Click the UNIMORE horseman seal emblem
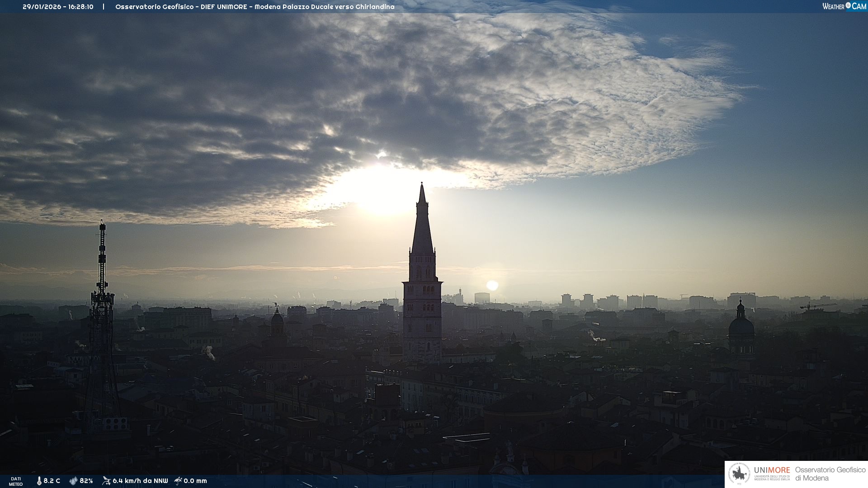Screen dimensions: 868x488 (x=740, y=474)
